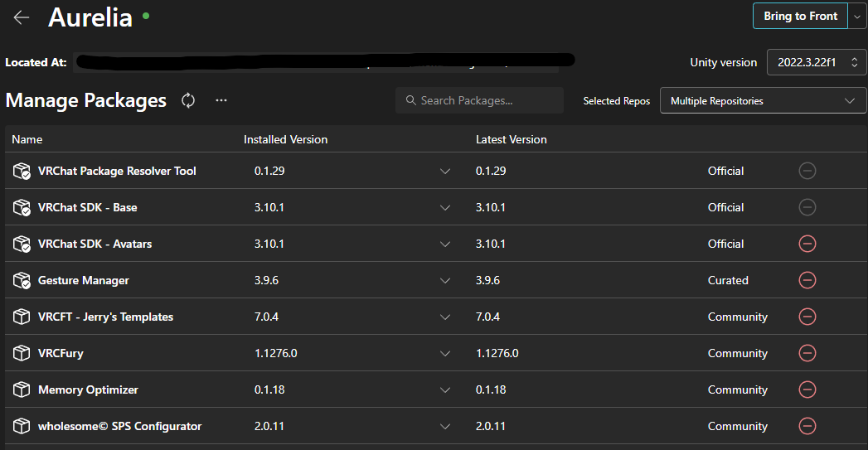Expand the arrow beside Bring to Front
Screen dimensions: 868x450
[x=857, y=17]
